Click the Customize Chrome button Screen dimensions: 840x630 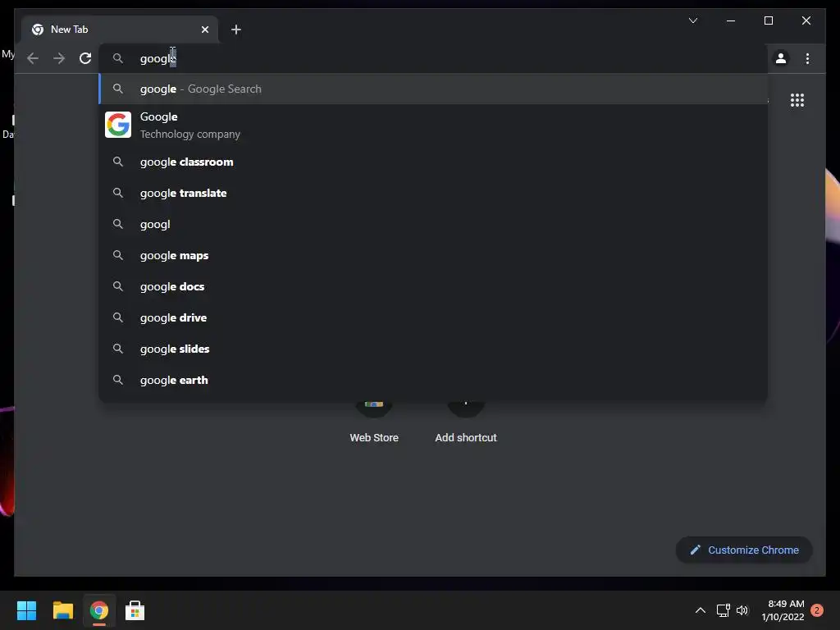[x=744, y=550]
